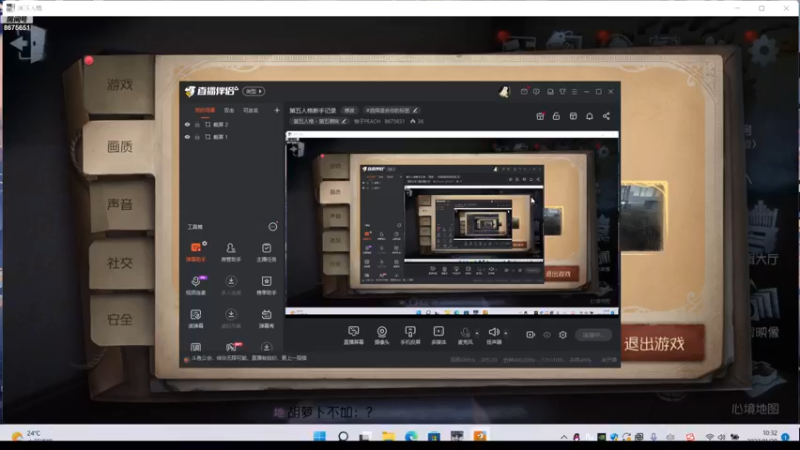Click the penguin user avatar

point(504,91)
